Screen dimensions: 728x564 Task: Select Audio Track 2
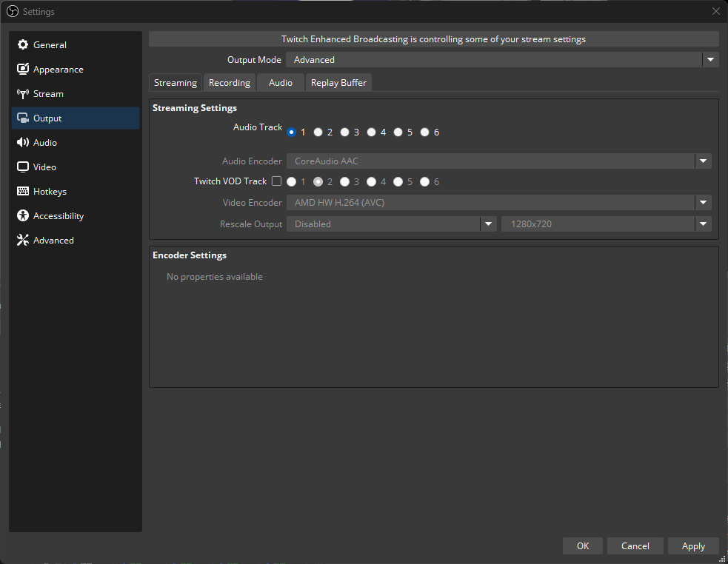[318, 132]
